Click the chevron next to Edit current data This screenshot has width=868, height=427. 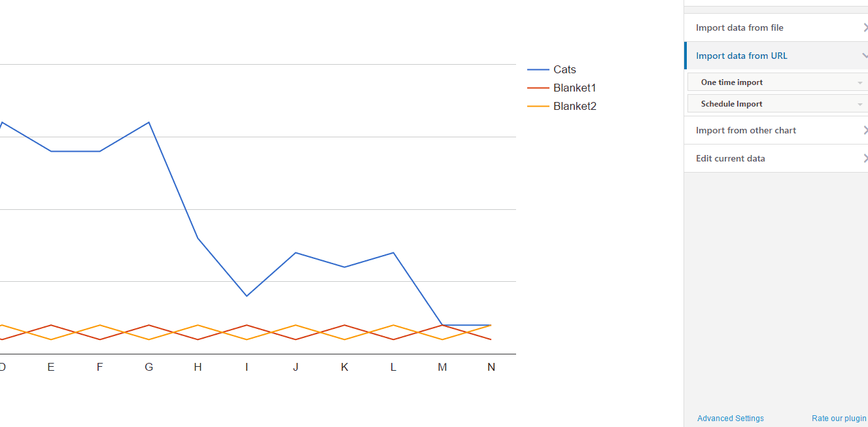click(865, 158)
